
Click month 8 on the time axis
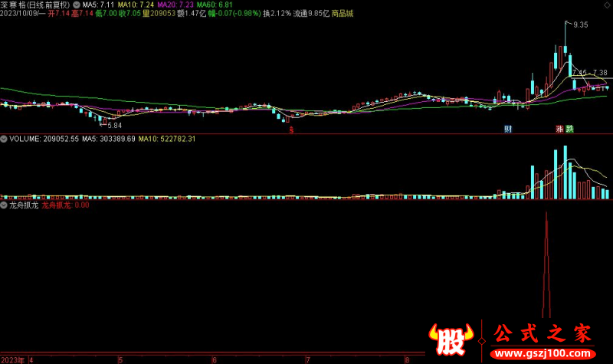coord(407,360)
